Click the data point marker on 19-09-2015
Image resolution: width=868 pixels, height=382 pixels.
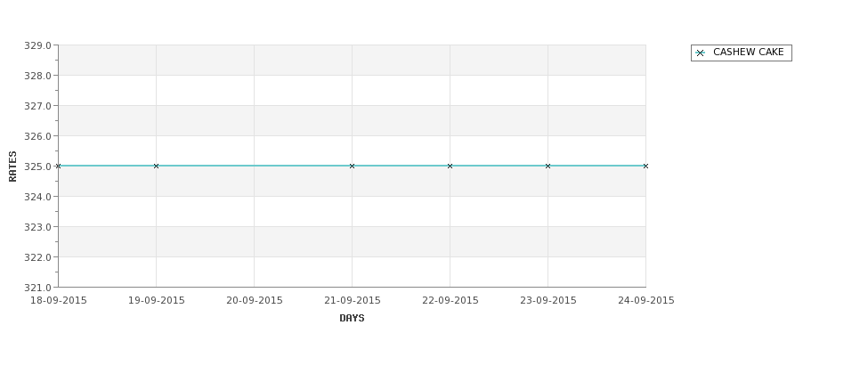point(156,167)
